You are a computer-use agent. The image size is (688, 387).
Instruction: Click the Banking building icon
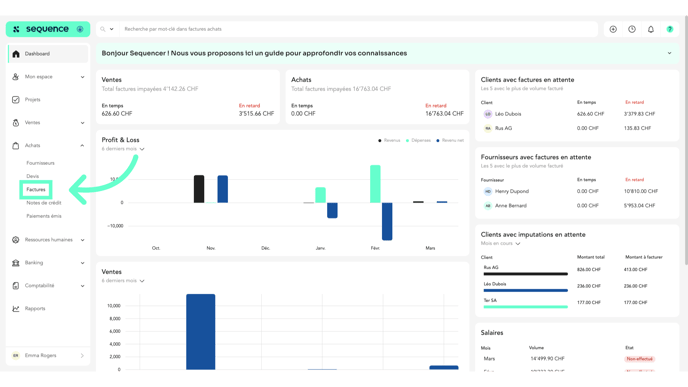16,263
